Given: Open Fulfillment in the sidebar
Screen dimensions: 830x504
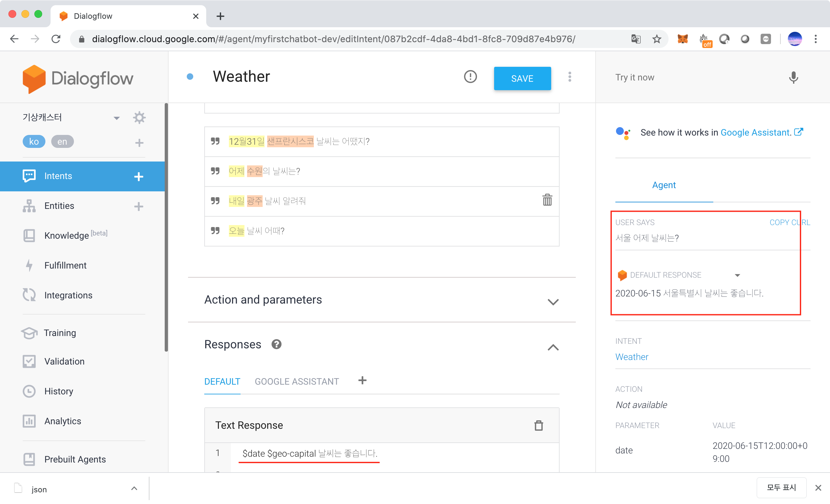Looking at the screenshot, I should [65, 266].
